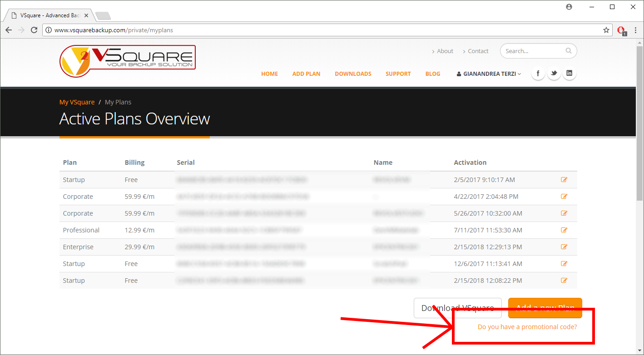Edit the Professional plan activated 7/11/2017
Image resolution: width=644 pixels, height=355 pixels.
click(564, 230)
